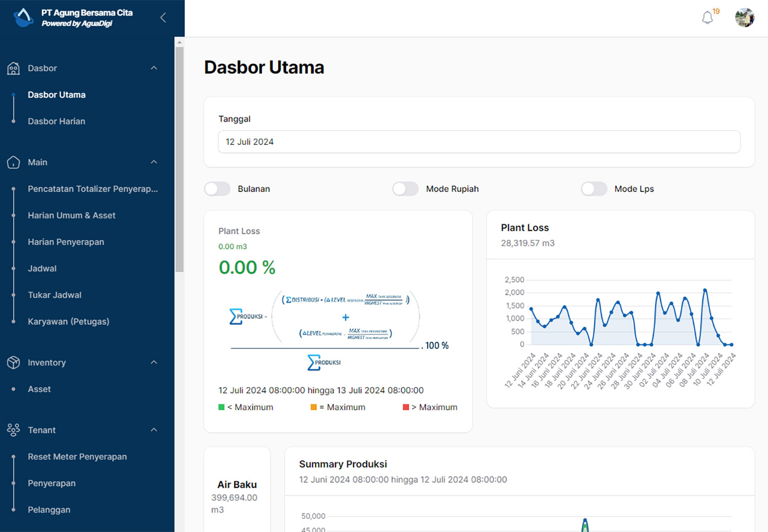Click the Tanggal date input field
Viewport: 768px width, 532px height.
coord(479,142)
